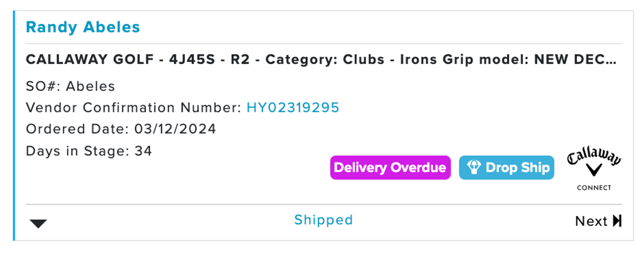Expand the card with the black down triangle
644x254 pixels.
[38, 224]
